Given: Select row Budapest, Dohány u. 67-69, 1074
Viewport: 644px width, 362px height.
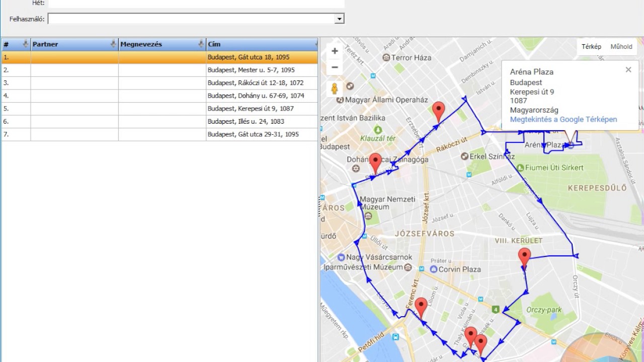Looking at the screenshot, I should 159,96.
